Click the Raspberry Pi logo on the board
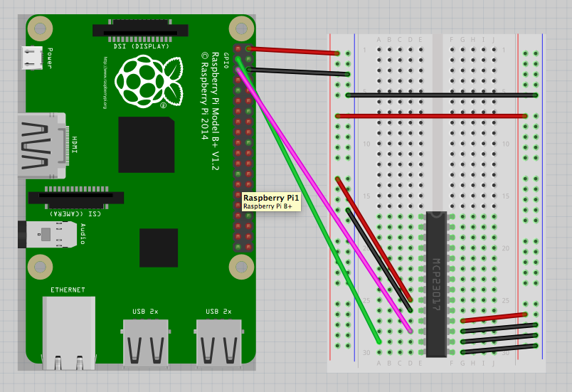572x392 pixels. click(x=149, y=81)
